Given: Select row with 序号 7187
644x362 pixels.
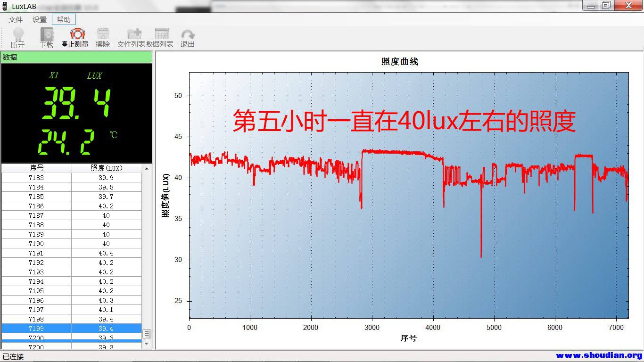Looking at the screenshot, I should pyautogui.click(x=72, y=215).
